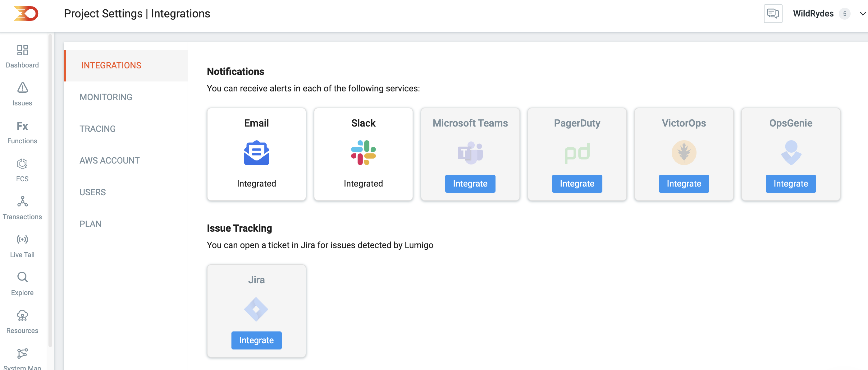868x370 pixels.
Task: Switch to the MONITORING settings tab
Action: pyautogui.click(x=106, y=97)
